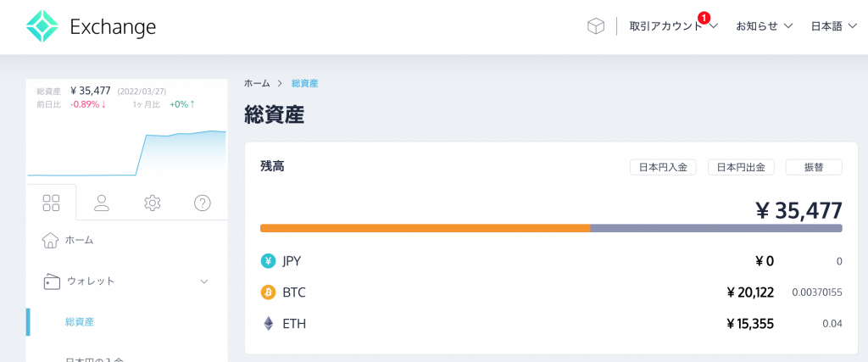Click the ETH coin icon
Viewport: 868px width, 362px height.
point(268,324)
